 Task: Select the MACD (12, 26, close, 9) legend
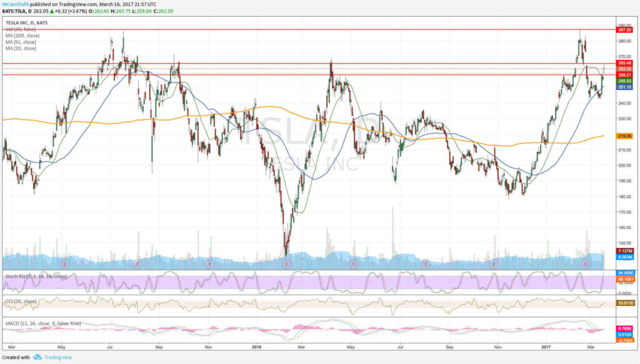click(43, 323)
